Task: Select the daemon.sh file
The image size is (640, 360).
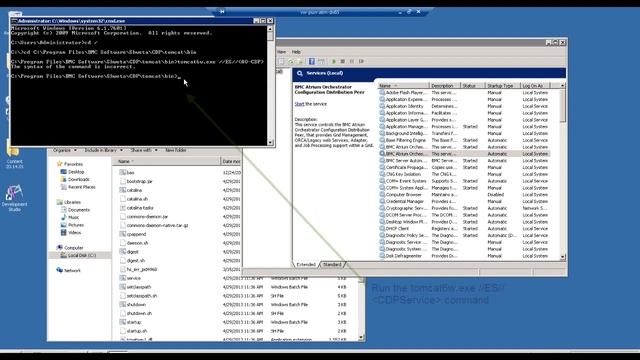Action: pyautogui.click(x=134, y=243)
